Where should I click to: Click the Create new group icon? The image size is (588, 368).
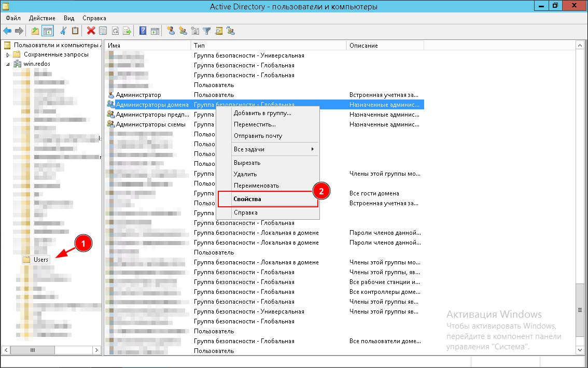pyautogui.click(x=183, y=31)
